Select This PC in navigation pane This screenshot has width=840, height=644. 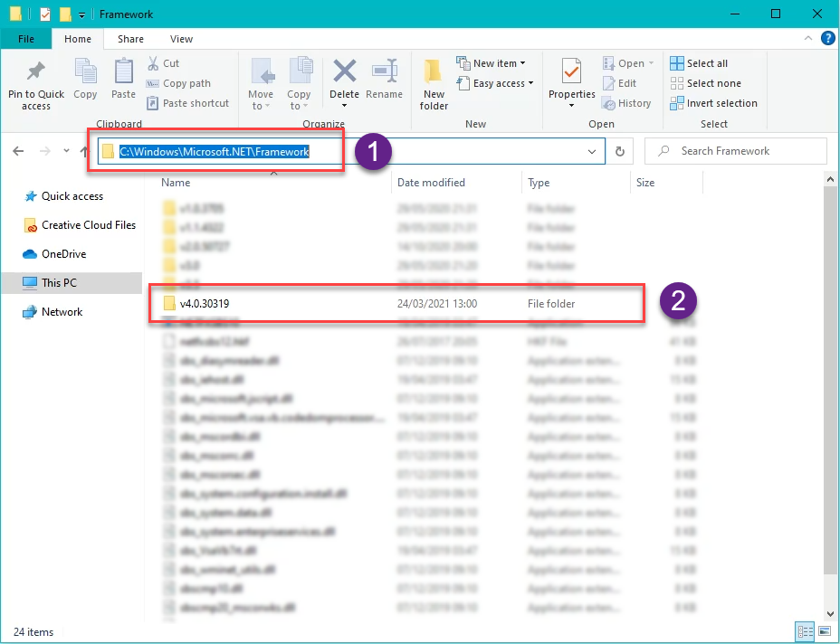click(72, 282)
